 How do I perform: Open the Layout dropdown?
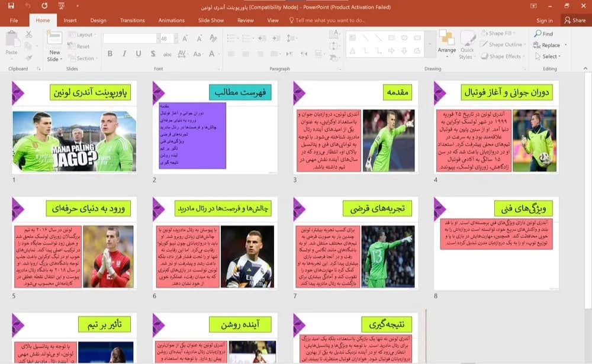click(82, 35)
